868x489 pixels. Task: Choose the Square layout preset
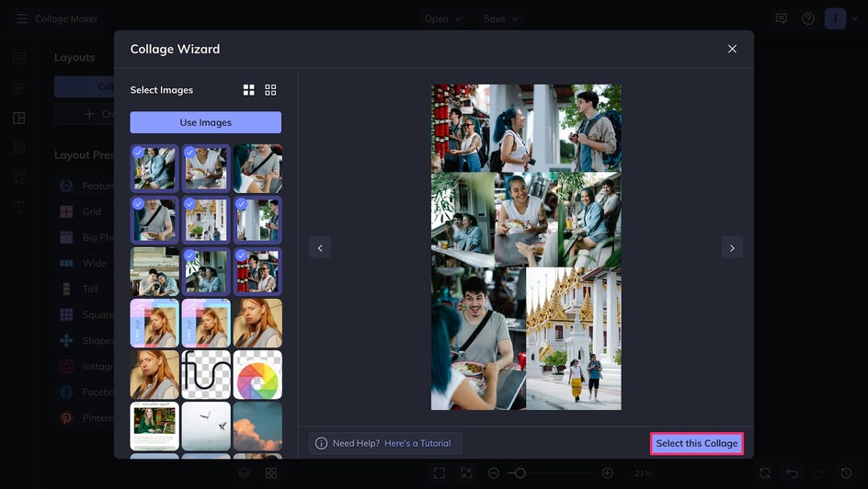tap(85, 314)
